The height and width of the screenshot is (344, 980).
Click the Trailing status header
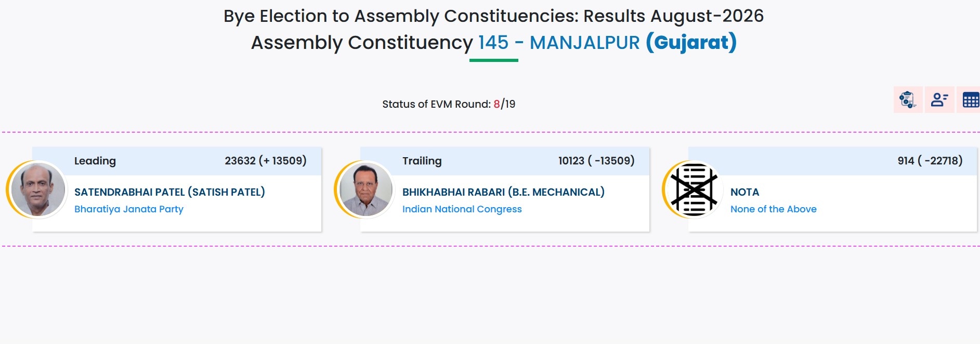pyautogui.click(x=422, y=161)
